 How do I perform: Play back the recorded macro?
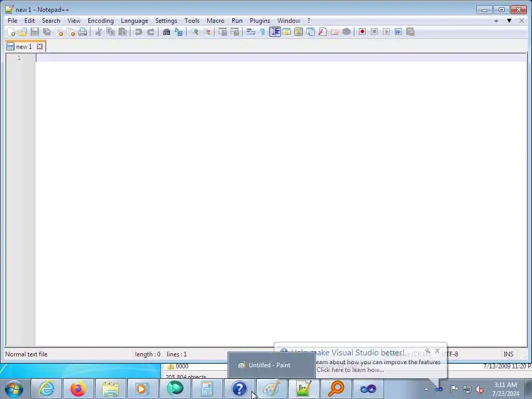(x=386, y=32)
